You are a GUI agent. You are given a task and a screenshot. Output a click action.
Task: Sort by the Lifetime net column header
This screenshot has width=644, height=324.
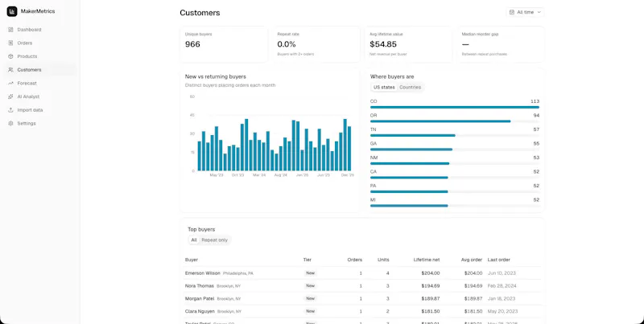(427, 260)
